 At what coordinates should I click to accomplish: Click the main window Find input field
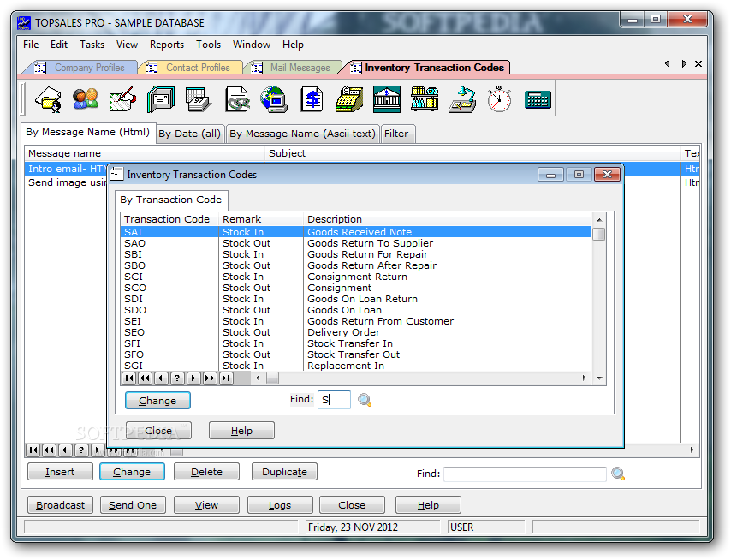525,474
